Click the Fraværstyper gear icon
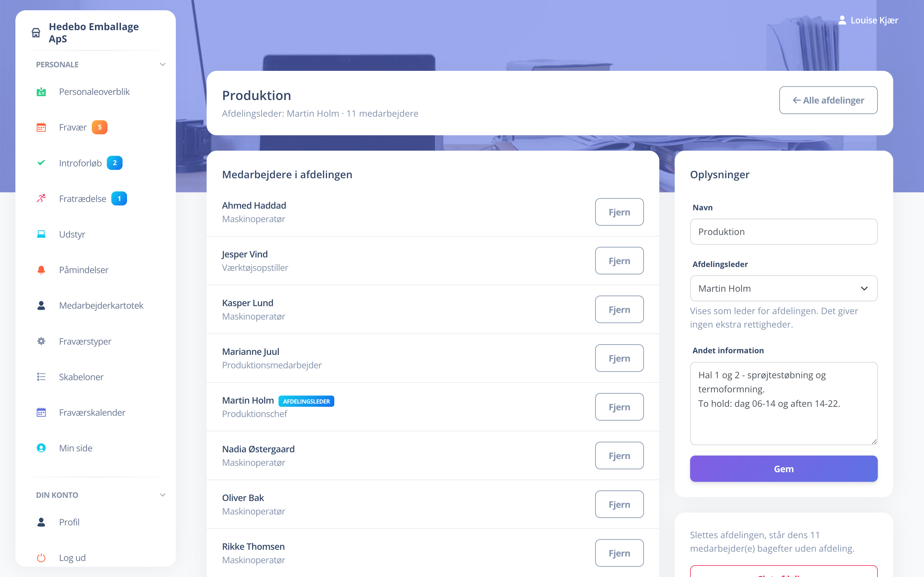924x577 pixels. tap(41, 341)
